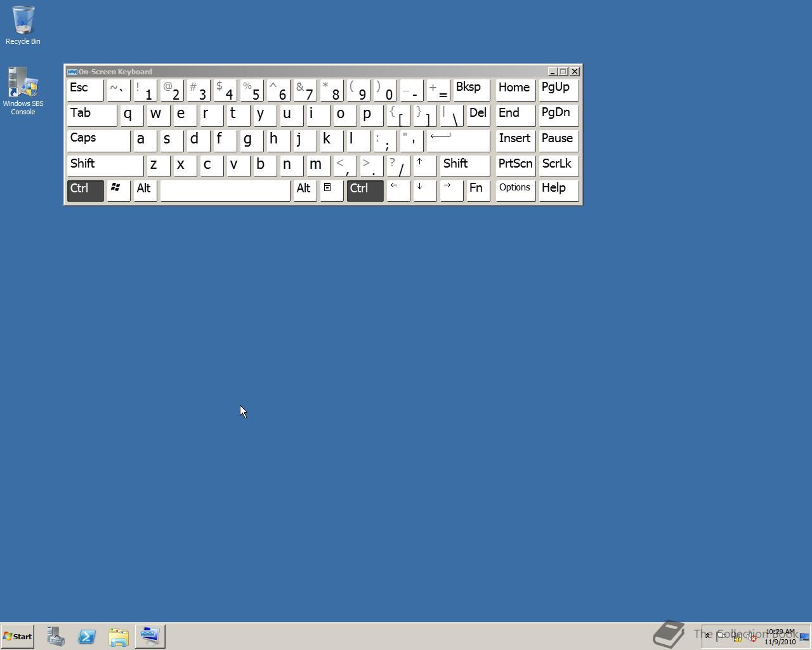Show desktop button at taskbar edge

pyautogui.click(x=804, y=637)
